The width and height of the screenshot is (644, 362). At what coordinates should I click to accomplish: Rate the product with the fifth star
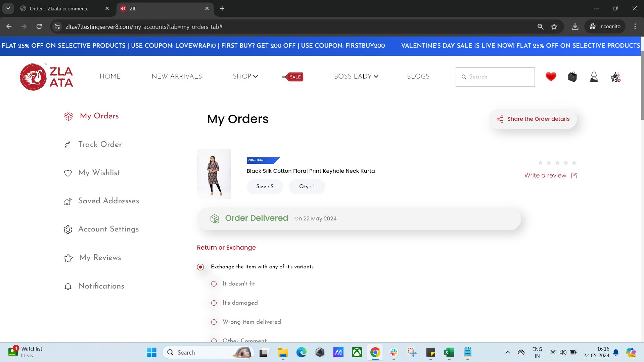click(x=574, y=163)
